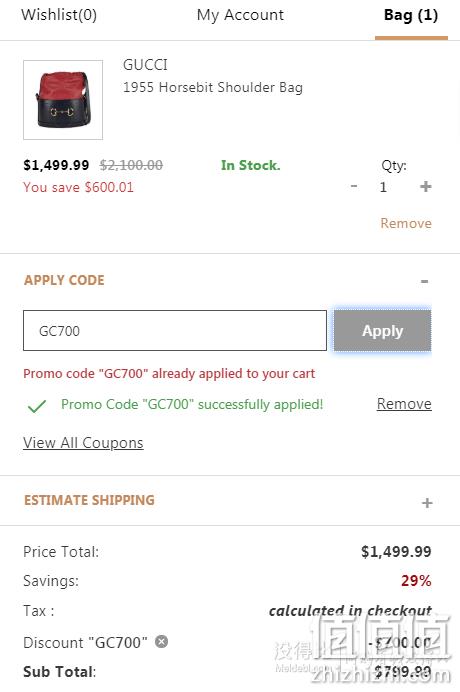Delete the GC700 discount with the x icon
This screenshot has width=460, height=692.
[162, 641]
